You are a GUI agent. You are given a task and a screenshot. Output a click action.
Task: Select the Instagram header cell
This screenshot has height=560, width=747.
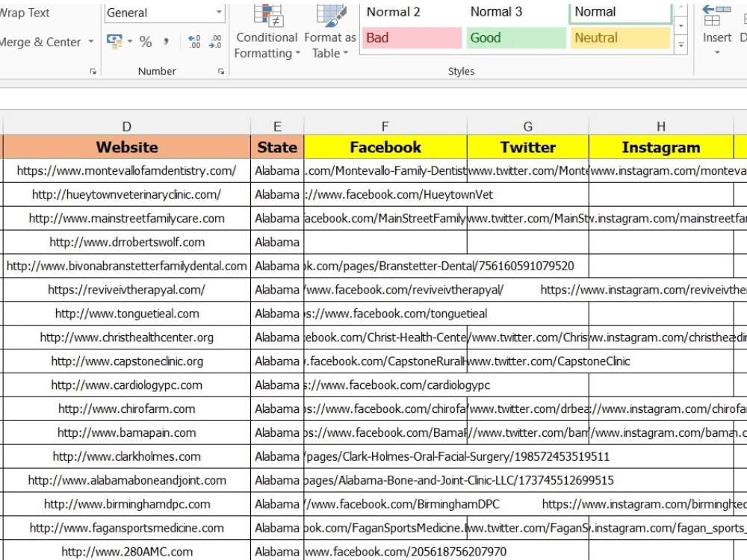[661, 147]
